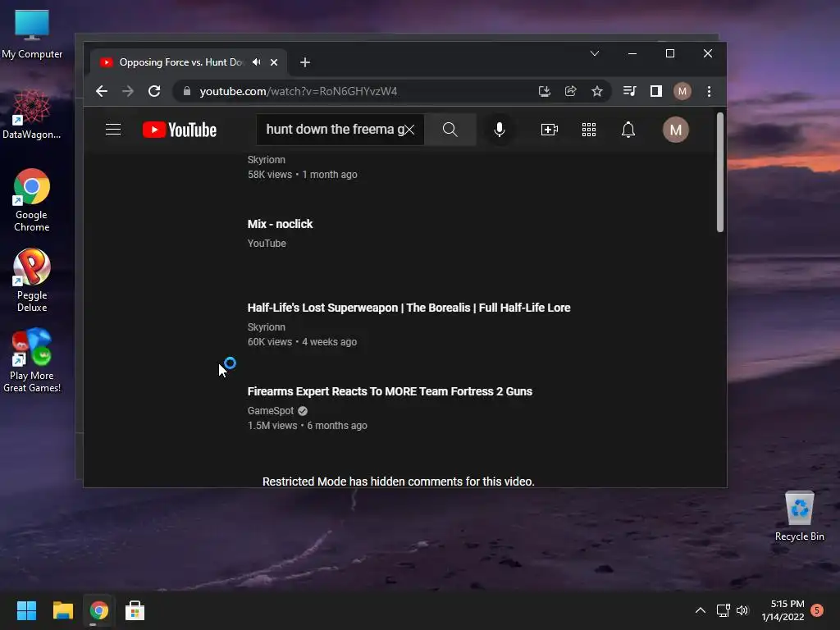Screen dimensions: 840x630
Task: Open a new Chrome tab
Action: [305, 62]
